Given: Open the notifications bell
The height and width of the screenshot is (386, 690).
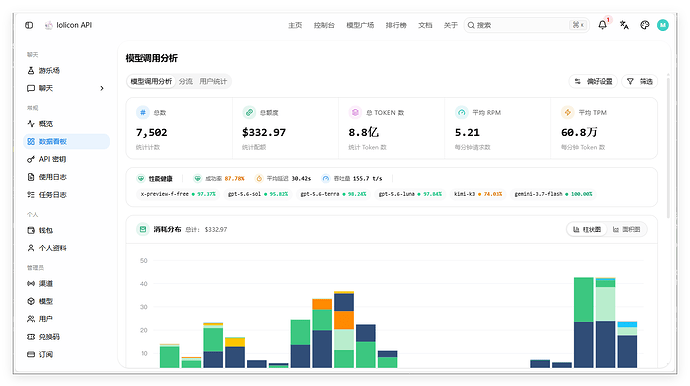Looking at the screenshot, I should coord(602,25).
